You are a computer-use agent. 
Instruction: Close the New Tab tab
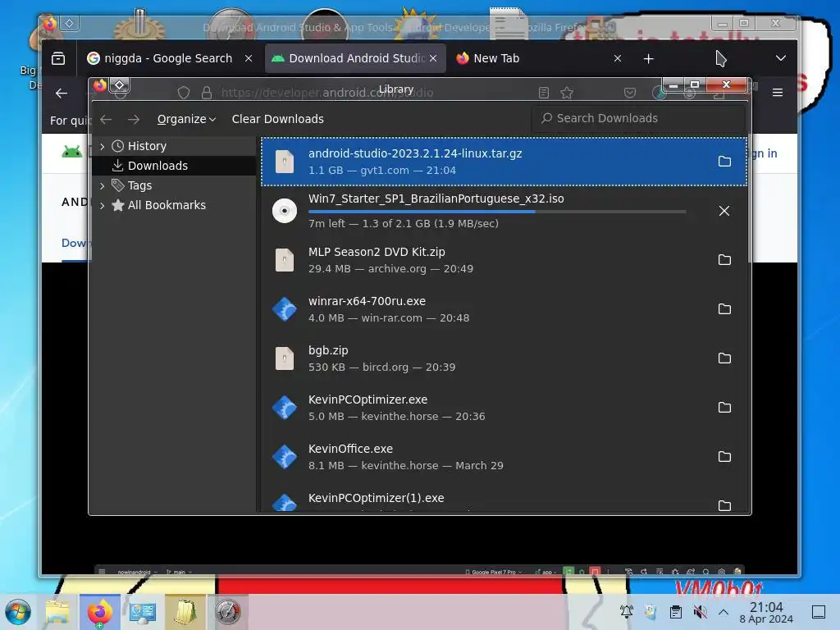618,58
